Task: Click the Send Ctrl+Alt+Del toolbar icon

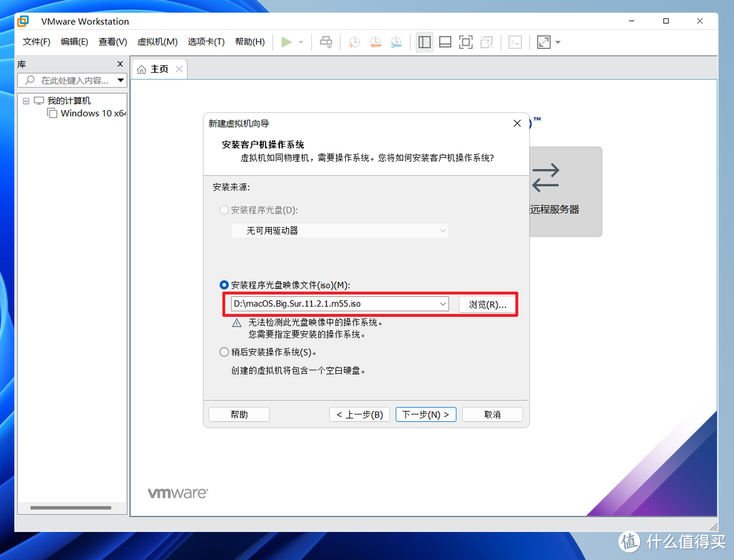Action: [326, 42]
